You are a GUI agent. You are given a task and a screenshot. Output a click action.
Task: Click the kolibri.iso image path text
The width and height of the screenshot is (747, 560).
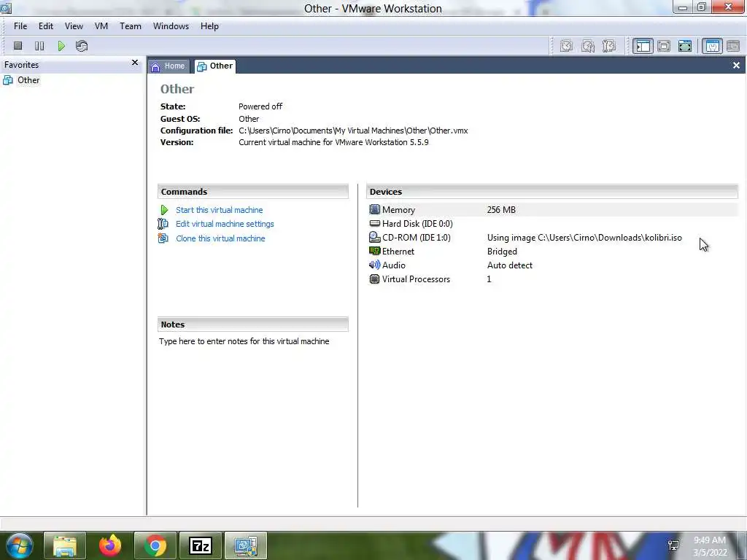tap(584, 238)
